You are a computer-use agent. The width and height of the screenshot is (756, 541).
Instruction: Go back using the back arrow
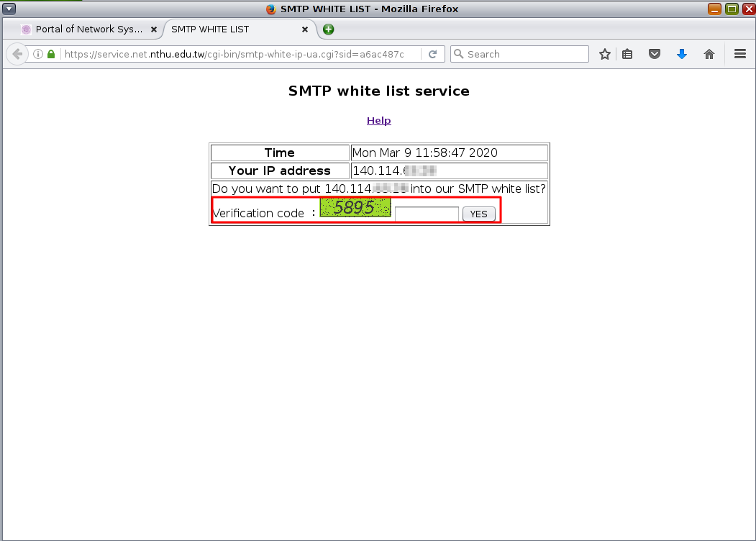click(x=18, y=54)
